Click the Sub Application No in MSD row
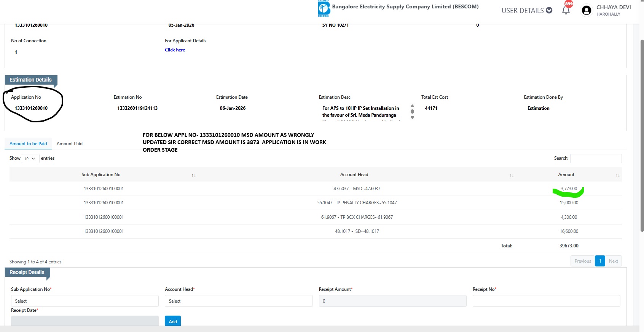Viewport: 644px width, 332px height. (104, 189)
